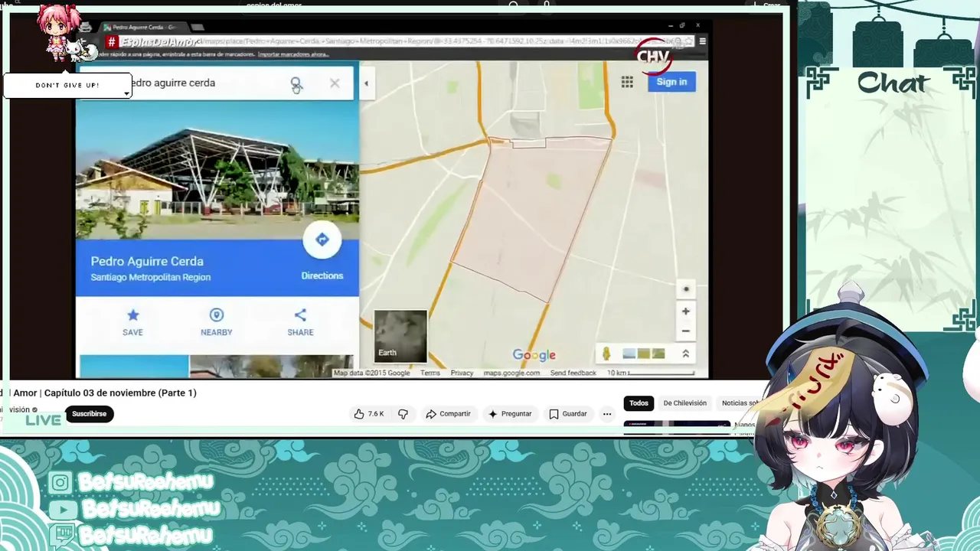
Task: Click the Sign in button
Action: point(671,82)
